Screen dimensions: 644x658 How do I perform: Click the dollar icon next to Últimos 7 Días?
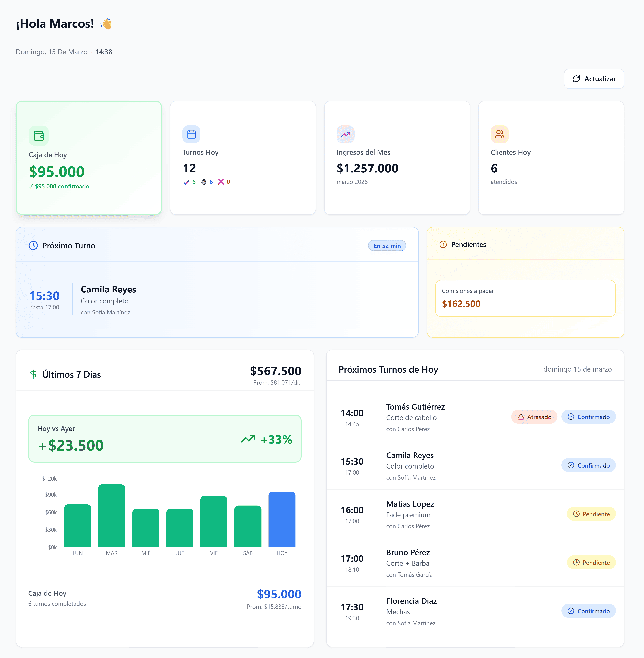coord(33,374)
